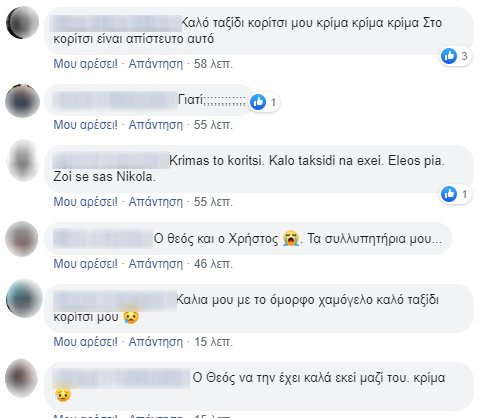This screenshot has width=491, height=418.
Task: Like the 'Τα συλλυπητήρια μου' comment
Action: click(x=86, y=264)
